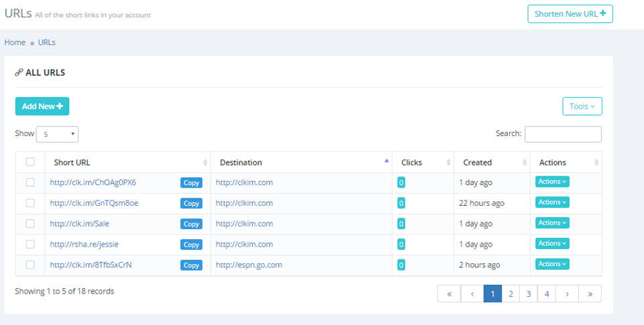644x325 pixels.
Task: Sort the Created column with its arrows
Action: (525, 162)
